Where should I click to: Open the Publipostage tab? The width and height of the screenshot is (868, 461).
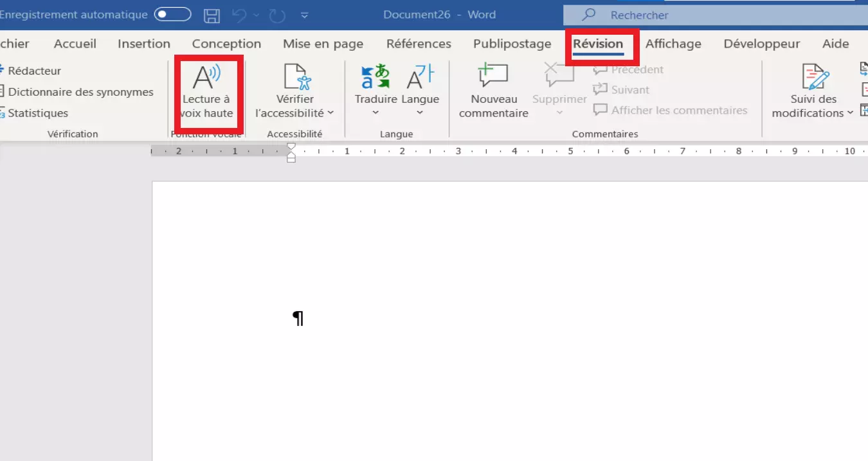(x=512, y=44)
